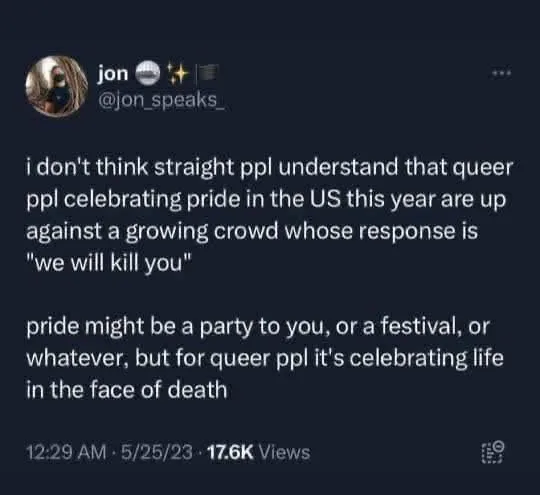
Task: Click the 17.6K view count number
Action: coord(230,452)
